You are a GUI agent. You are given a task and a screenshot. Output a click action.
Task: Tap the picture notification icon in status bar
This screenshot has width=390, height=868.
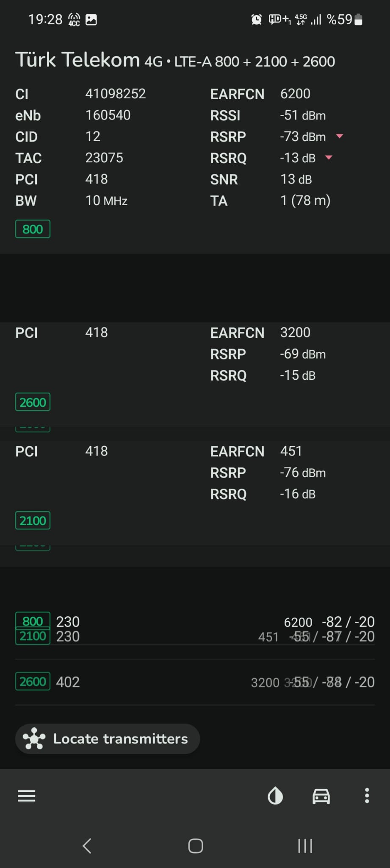(91, 19)
